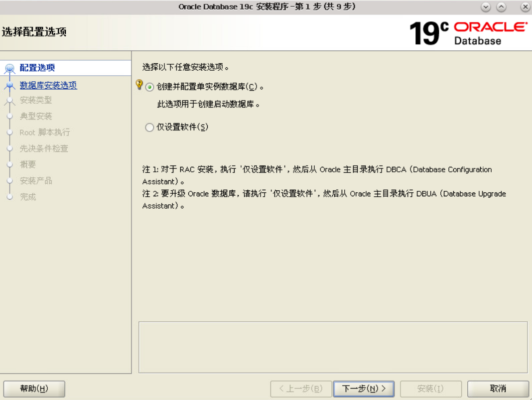Click the 注 2 upgrade note text
532x400 pixels.
[x=324, y=200]
